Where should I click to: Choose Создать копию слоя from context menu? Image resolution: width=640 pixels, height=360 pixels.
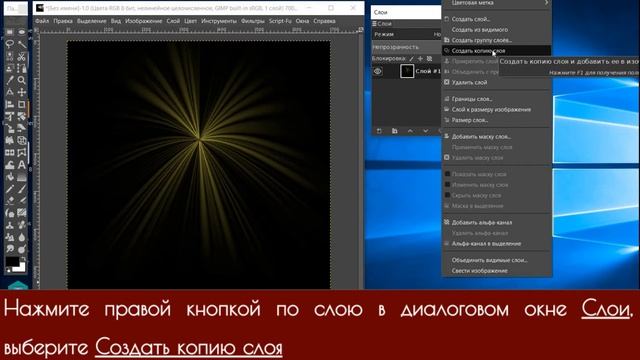497,51
